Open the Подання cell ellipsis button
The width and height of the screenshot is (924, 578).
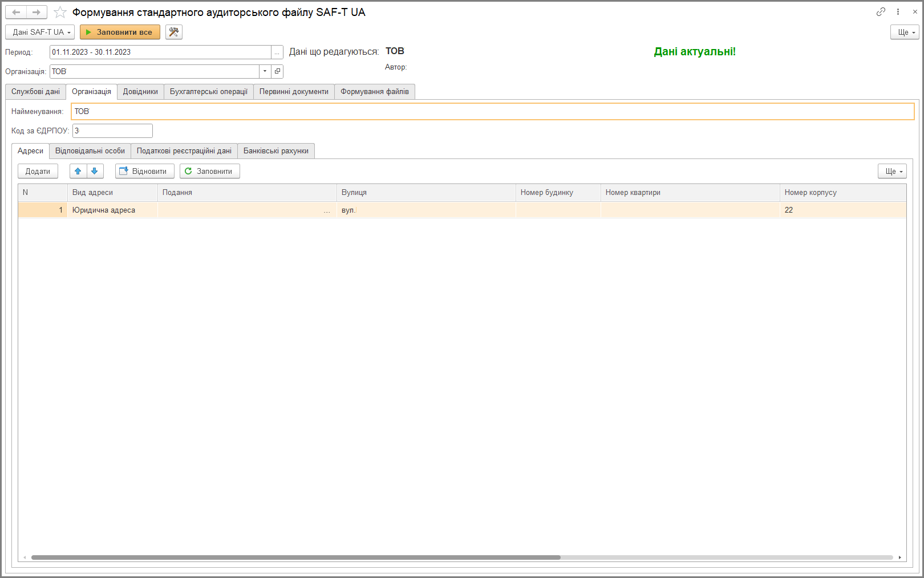click(x=327, y=210)
